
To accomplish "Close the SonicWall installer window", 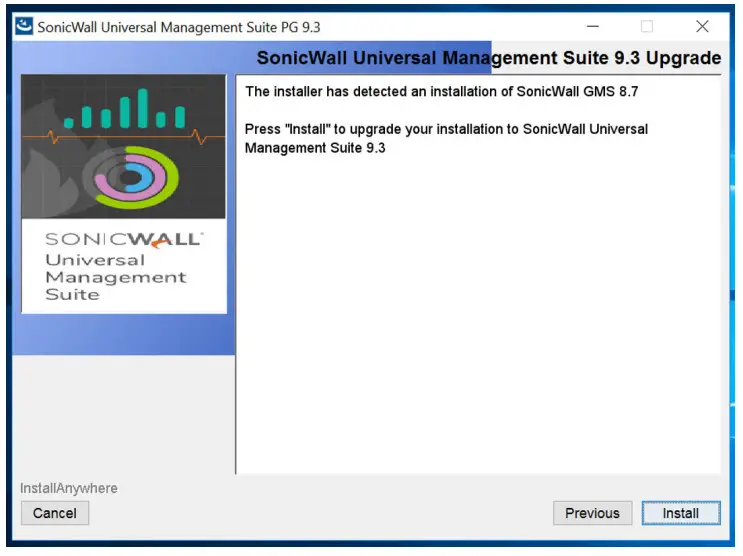I will click(x=702, y=27).
